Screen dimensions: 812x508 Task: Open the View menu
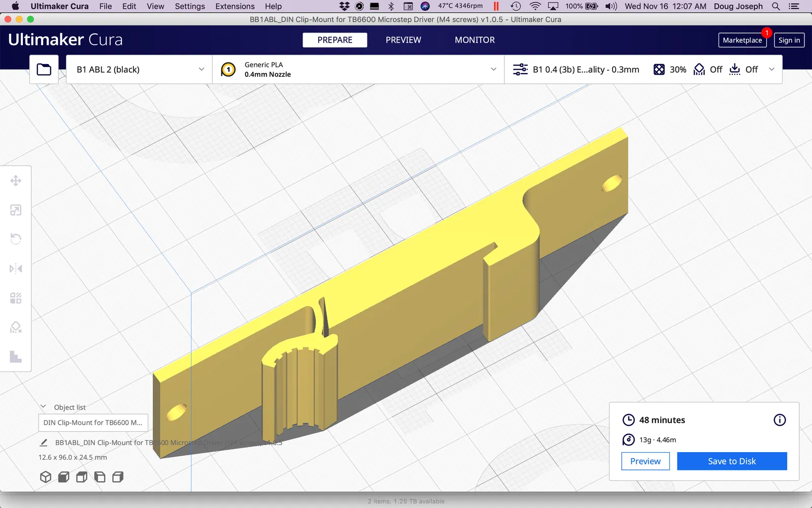click(155, 6)
